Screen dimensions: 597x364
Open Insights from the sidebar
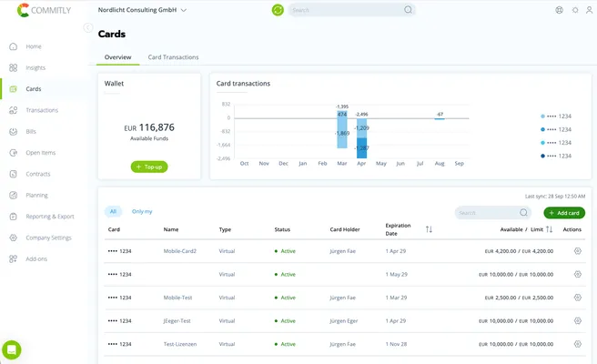35,67
